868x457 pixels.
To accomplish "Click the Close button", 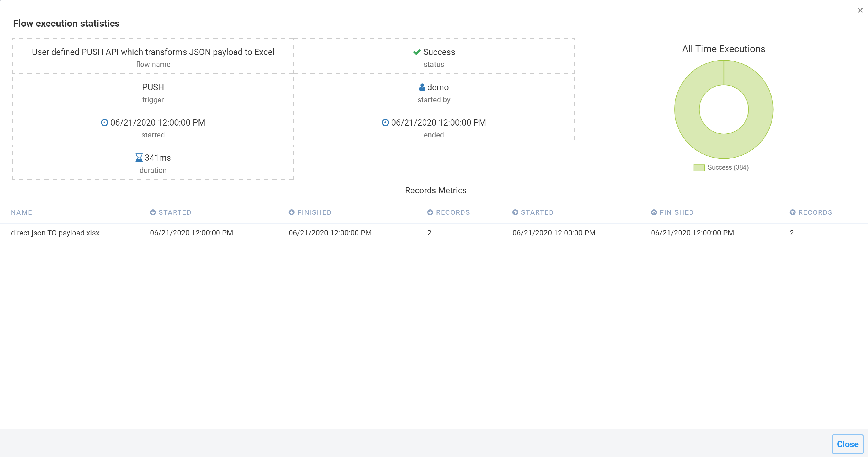I will (x=848, y=444).
